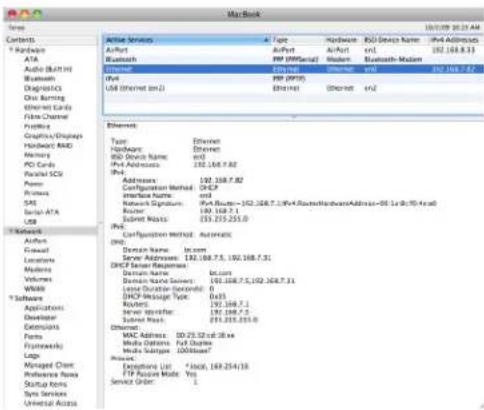This screenshot has width=484, height=410.
Task: Select FireWire in the sidebar
Action: click(x=37, y=127)
